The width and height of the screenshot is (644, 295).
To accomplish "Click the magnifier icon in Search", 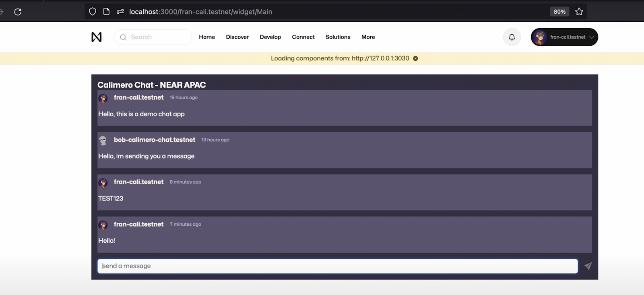I will coord(123,37).
